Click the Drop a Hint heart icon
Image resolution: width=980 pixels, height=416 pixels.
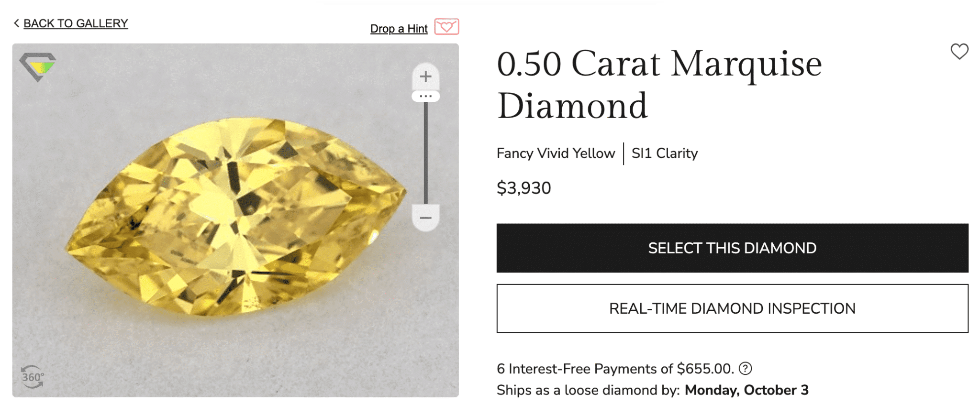(446, 27)
